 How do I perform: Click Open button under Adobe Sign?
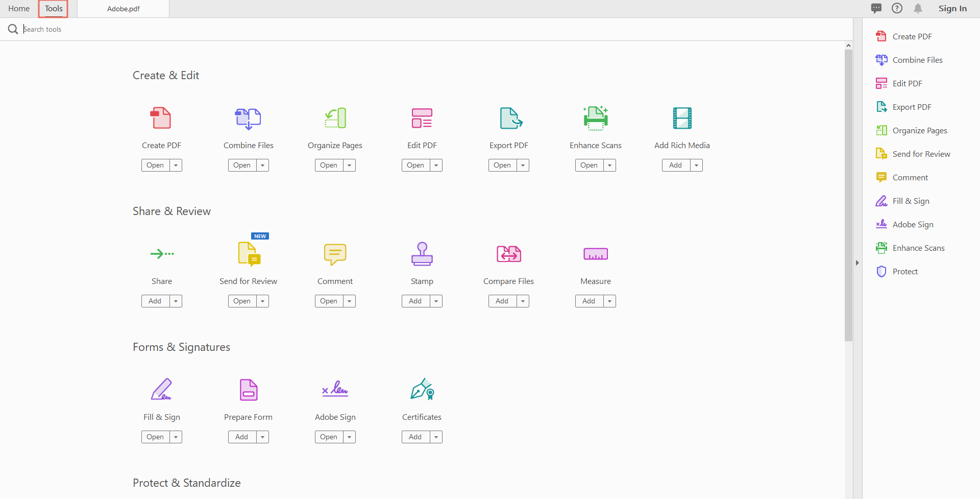pos(329,437)
